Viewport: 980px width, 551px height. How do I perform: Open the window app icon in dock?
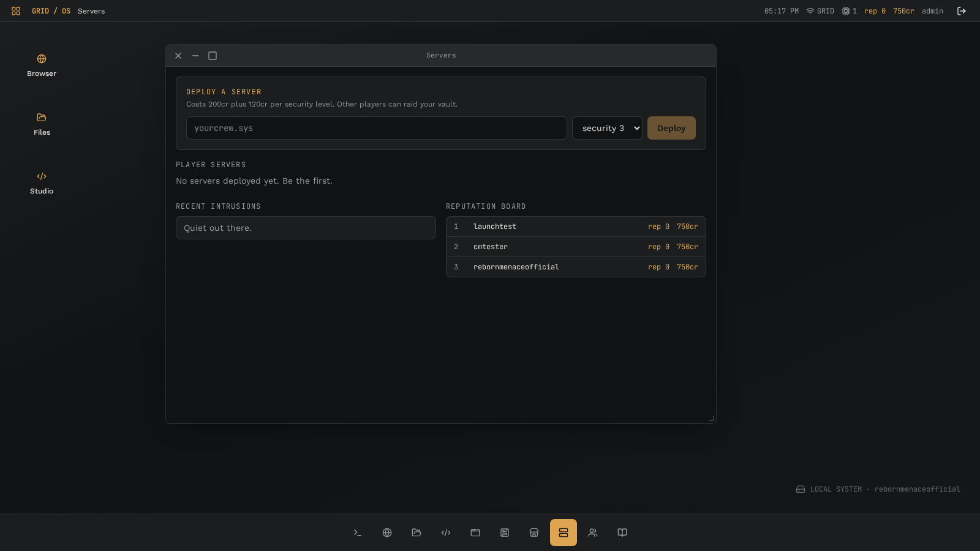475,533
